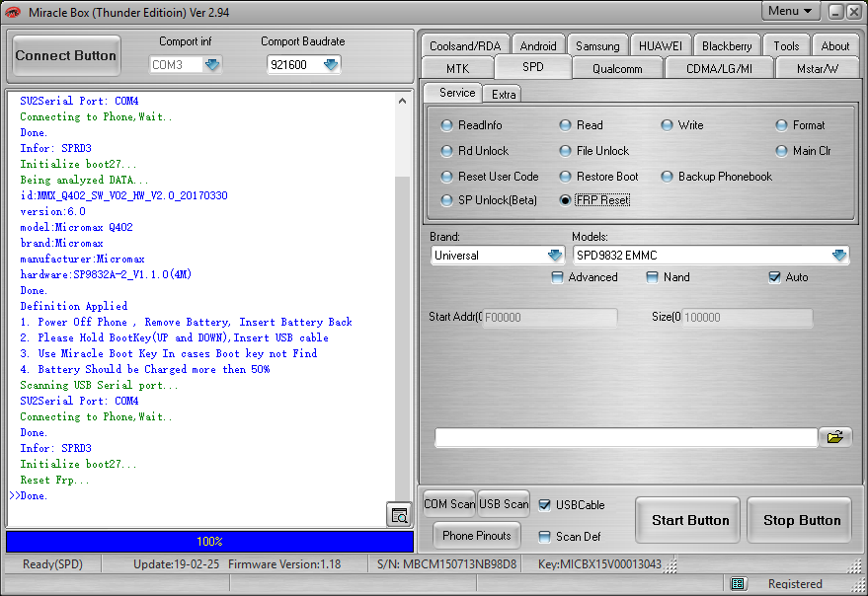The width and height of the screenshot is (868, 596).
Task: Switch to the Coolsand/RDA tab
Action: point(465,46)
